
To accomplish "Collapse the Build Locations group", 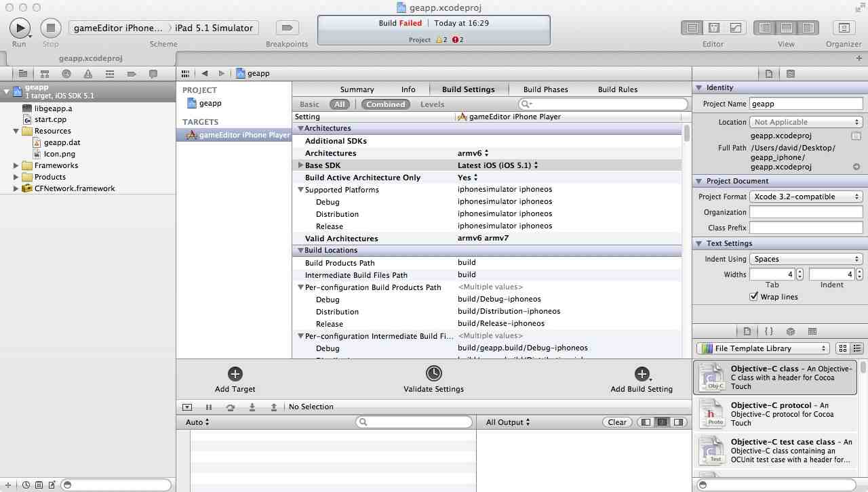I will [300, 250].
